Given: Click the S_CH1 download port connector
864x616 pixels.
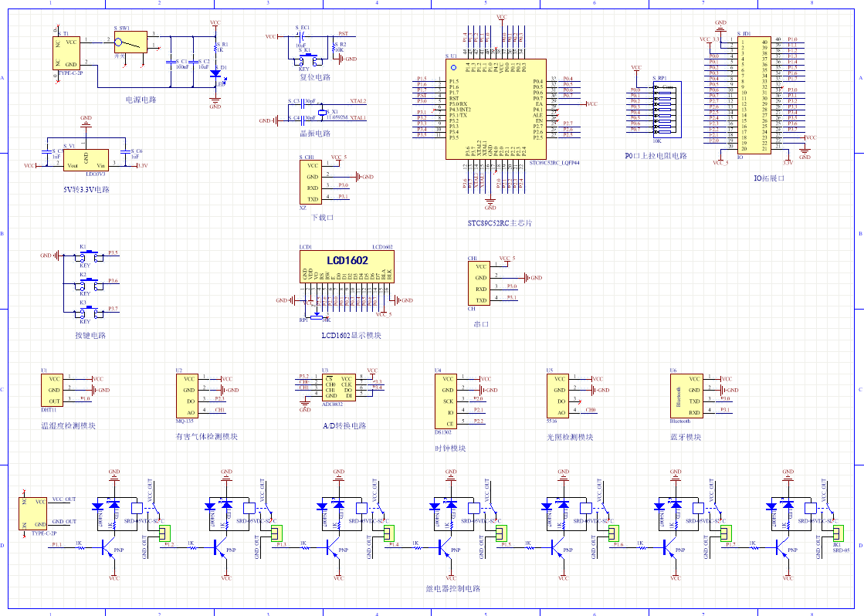Looking at the screenshot, I should [311, 182].
